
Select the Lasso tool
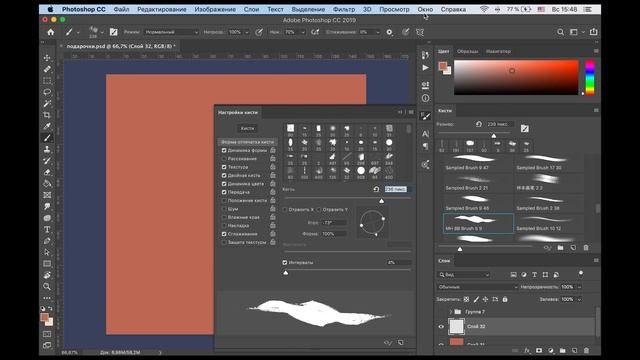click(47, 92)
